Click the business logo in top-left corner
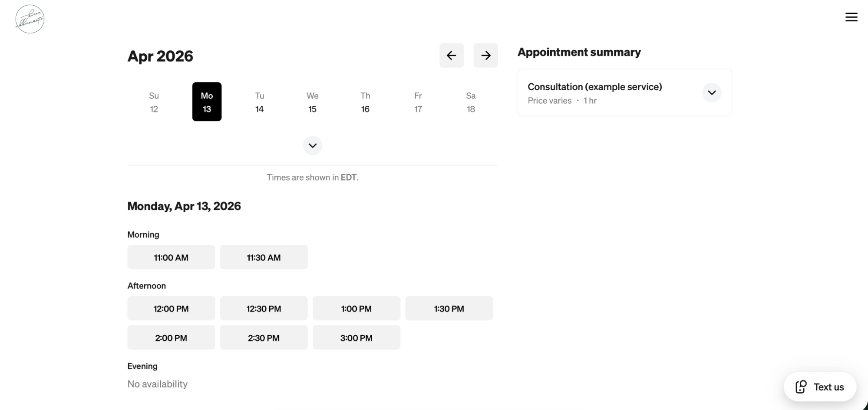868x410 pixels. click(30, 18)
